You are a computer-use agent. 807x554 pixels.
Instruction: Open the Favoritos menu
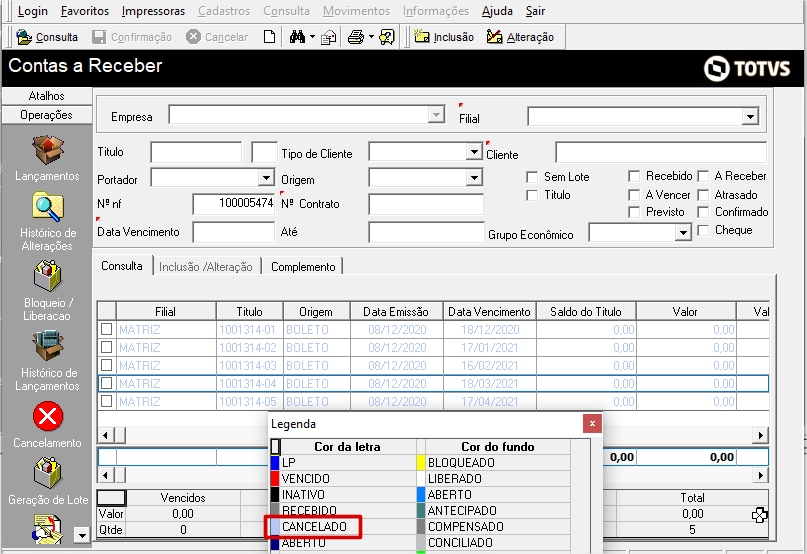(85, 11)
